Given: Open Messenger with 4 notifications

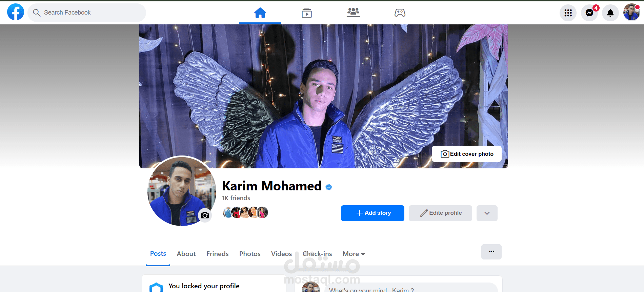Looking at the screenshot, I should 589,13.
